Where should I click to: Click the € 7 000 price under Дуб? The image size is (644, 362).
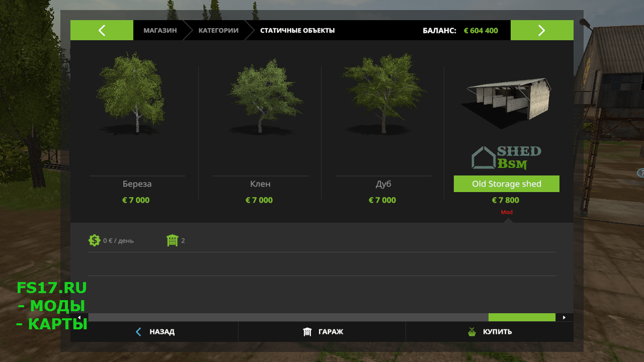[382, 200]
